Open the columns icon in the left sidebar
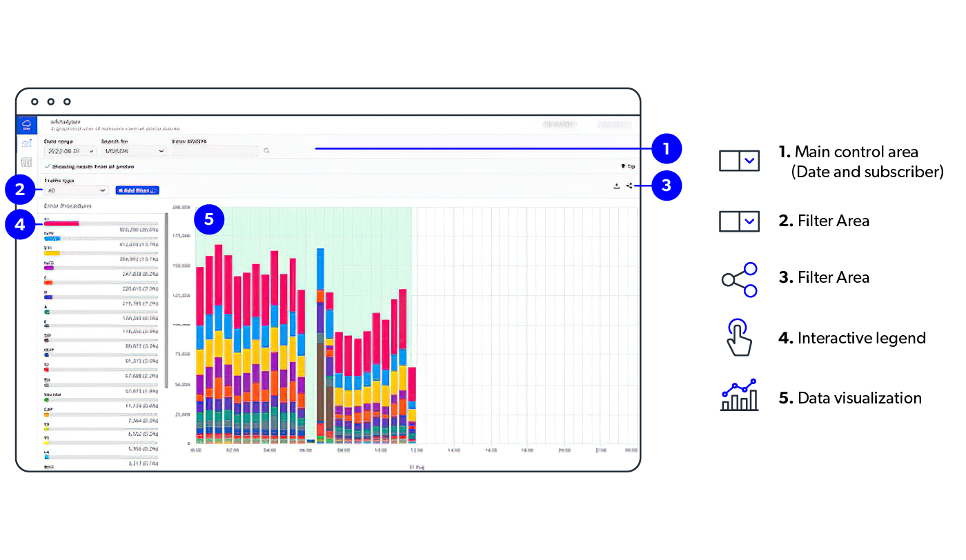 pos(27,163)
